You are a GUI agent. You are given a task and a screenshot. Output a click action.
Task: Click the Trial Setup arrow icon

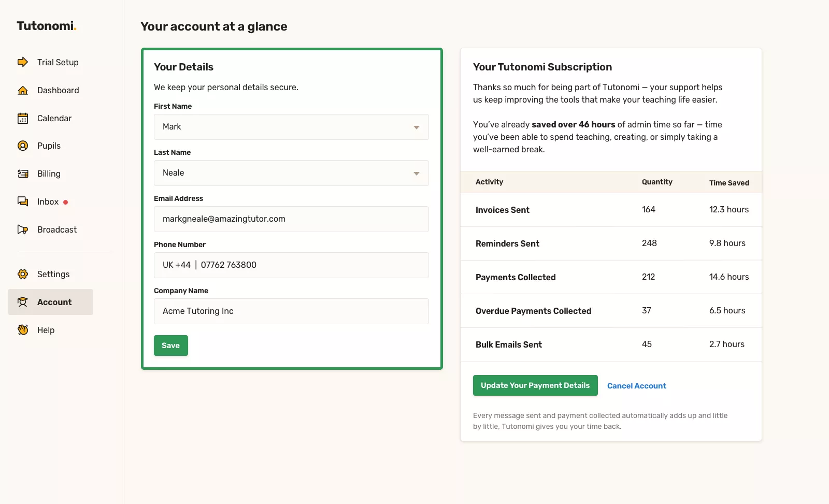[x=23, y=62]
